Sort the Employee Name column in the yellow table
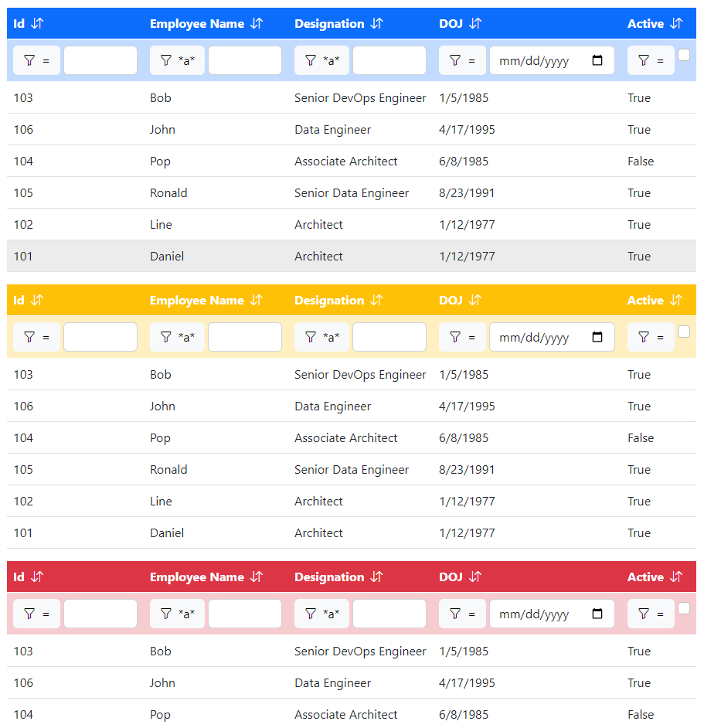 pyautogui.click(x=255, y=300)
